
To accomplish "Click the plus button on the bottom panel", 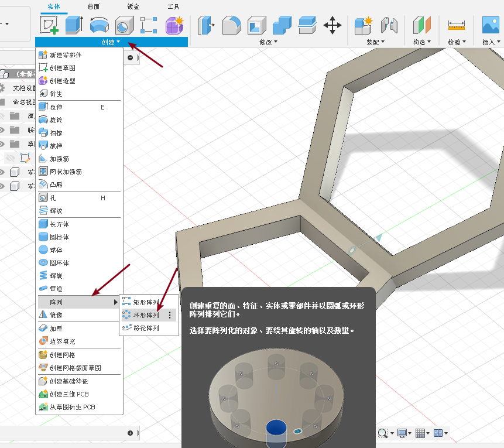I will tap(130, 433).
